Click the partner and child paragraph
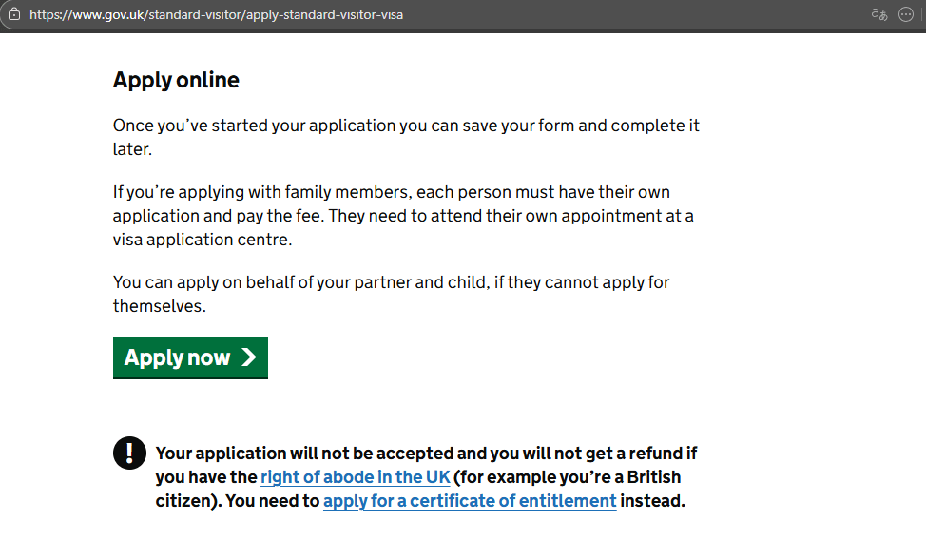 click(x=391, y=293)
